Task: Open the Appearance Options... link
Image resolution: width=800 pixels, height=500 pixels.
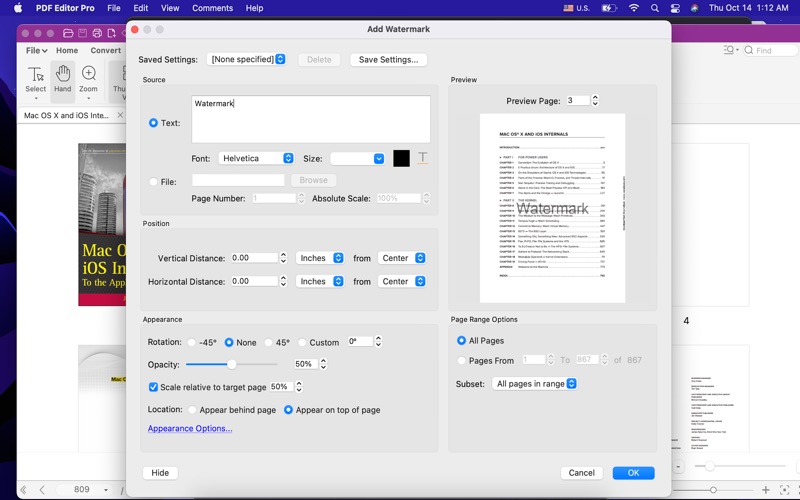Action: 190,429
